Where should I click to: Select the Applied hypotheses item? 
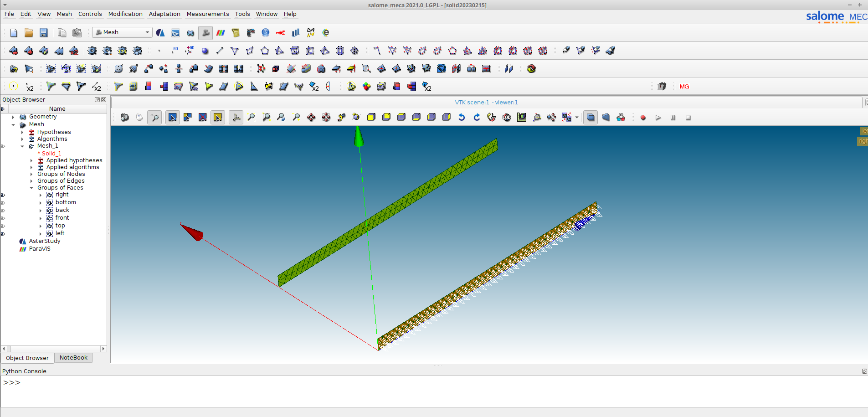74,160
